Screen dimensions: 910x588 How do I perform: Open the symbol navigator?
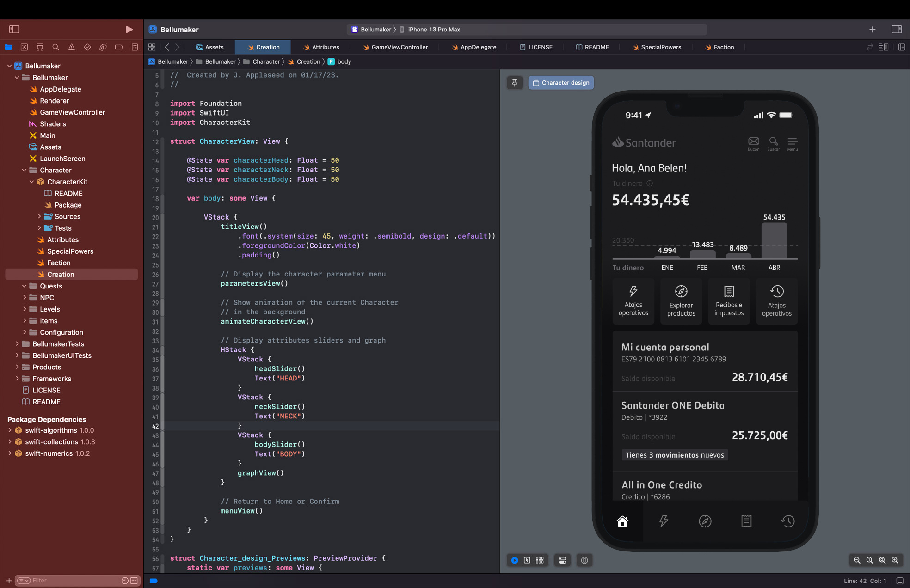40,47
